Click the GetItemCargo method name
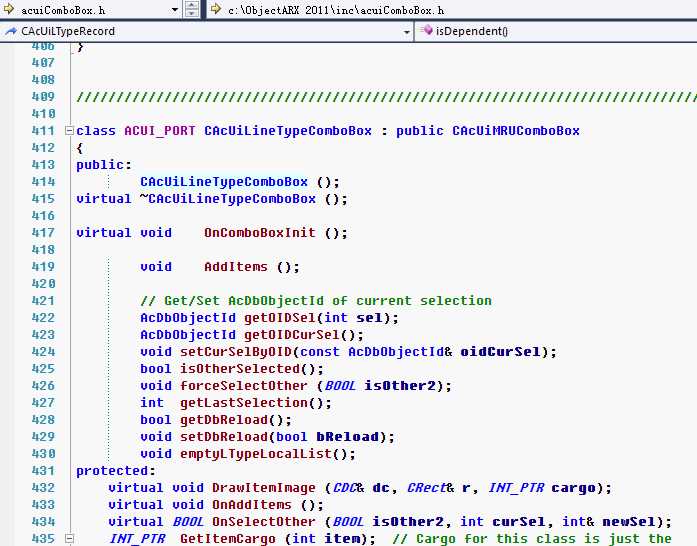Screen dimensions: 697x546 click(x=228, y=539)
